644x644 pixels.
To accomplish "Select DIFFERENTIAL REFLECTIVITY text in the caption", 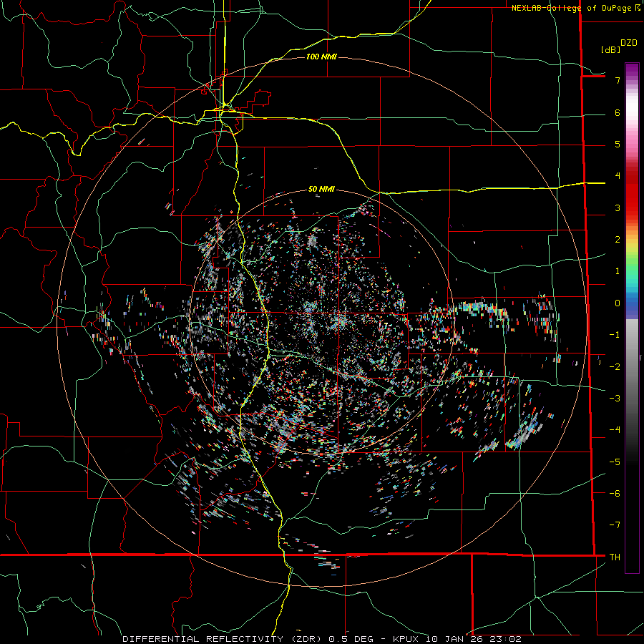I will (x=203, y=639).
